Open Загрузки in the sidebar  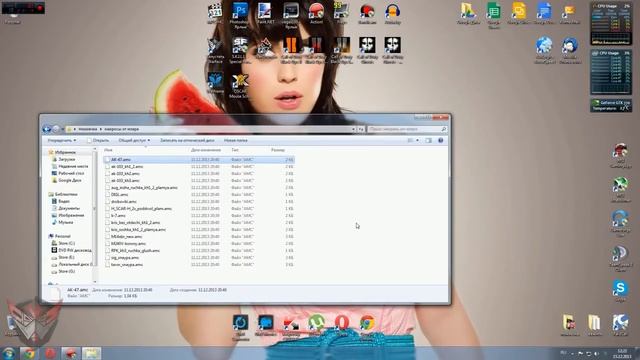coord(67,159)
